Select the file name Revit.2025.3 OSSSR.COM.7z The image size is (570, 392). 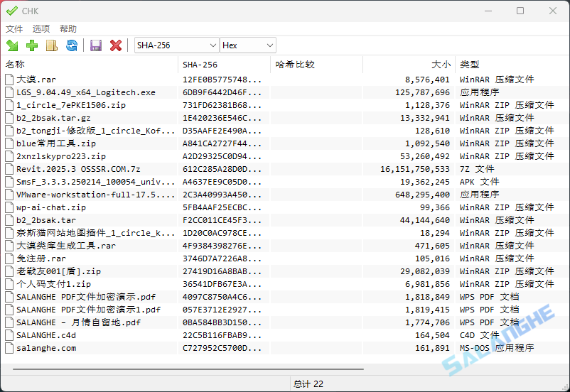coord(78,169)
